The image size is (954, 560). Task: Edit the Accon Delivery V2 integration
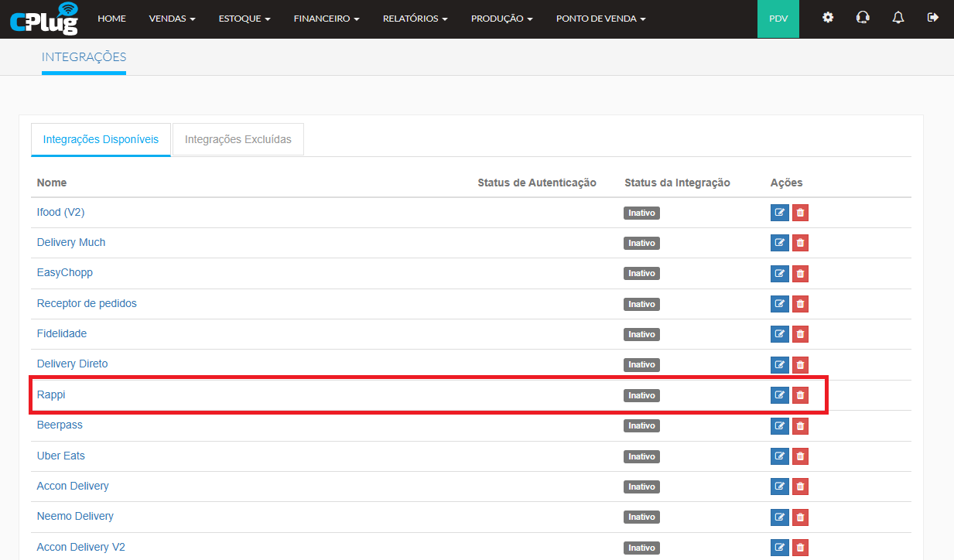pyautogui.click(x=780, y=548)
